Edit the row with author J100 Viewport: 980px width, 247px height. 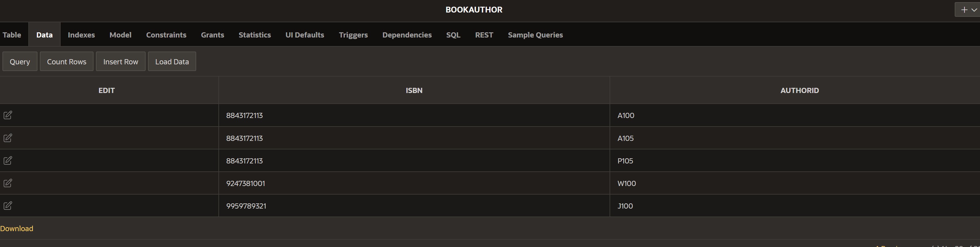pyautogui.click(x=8, y=206)
